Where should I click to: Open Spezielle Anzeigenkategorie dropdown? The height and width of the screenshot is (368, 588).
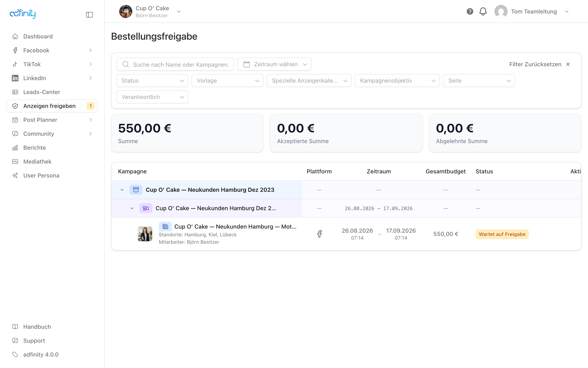[x=309, y=81]
